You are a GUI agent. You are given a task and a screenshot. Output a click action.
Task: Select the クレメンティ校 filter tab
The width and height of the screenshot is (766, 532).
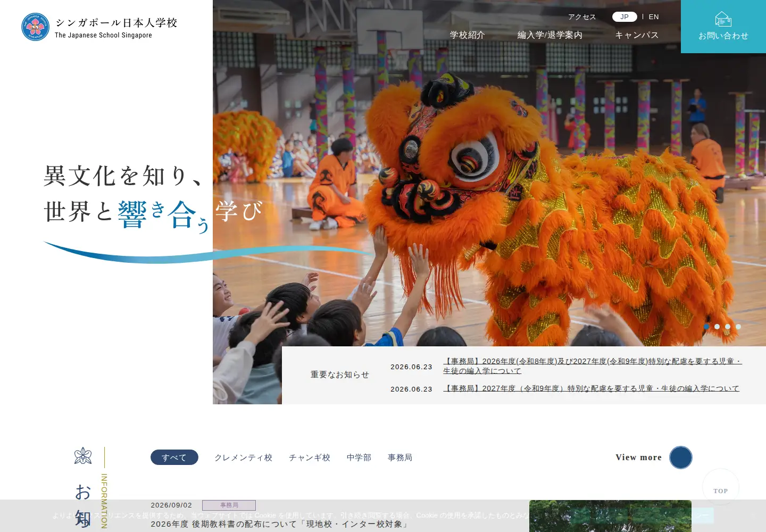point(243,458)
